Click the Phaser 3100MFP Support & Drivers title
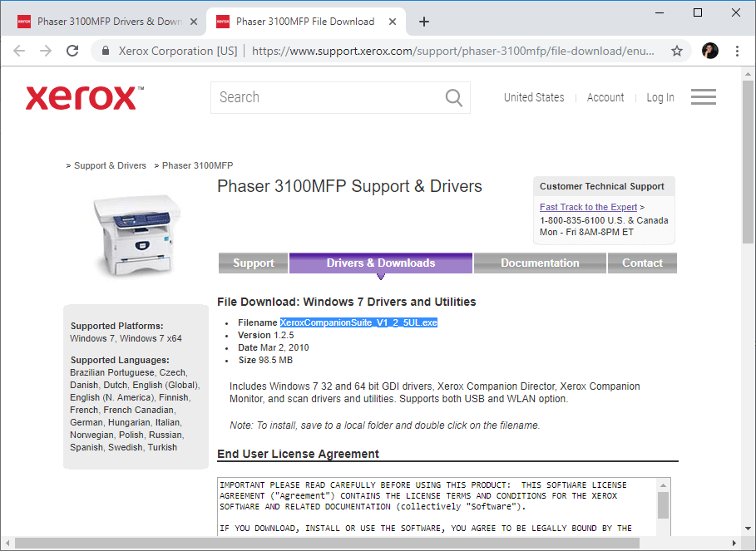 click(349, 186)
